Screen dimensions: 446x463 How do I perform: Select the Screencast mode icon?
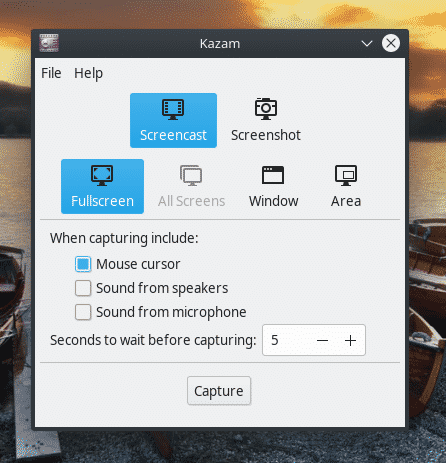(x=173, y=109)
